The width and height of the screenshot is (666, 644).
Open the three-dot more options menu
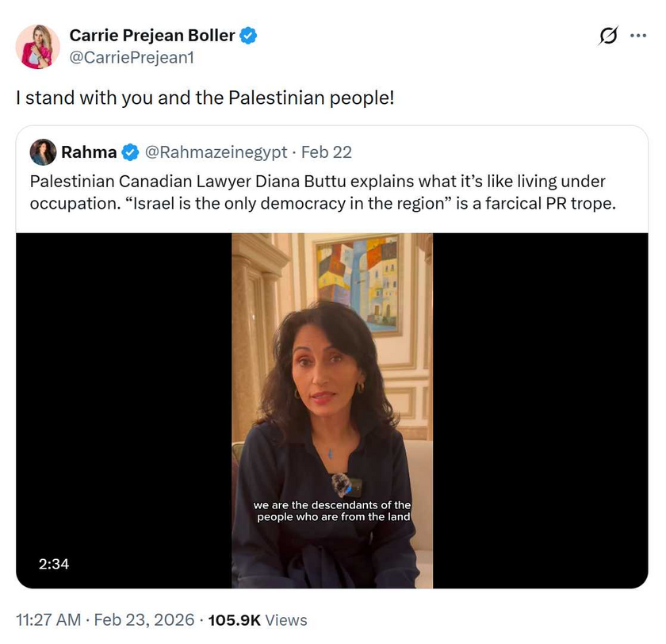[x=638, y=36]
